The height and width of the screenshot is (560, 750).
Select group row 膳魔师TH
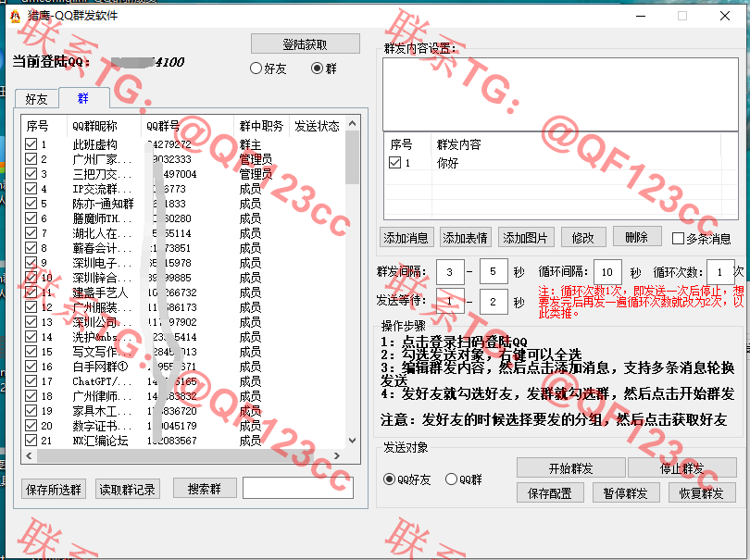pos(185,218)
